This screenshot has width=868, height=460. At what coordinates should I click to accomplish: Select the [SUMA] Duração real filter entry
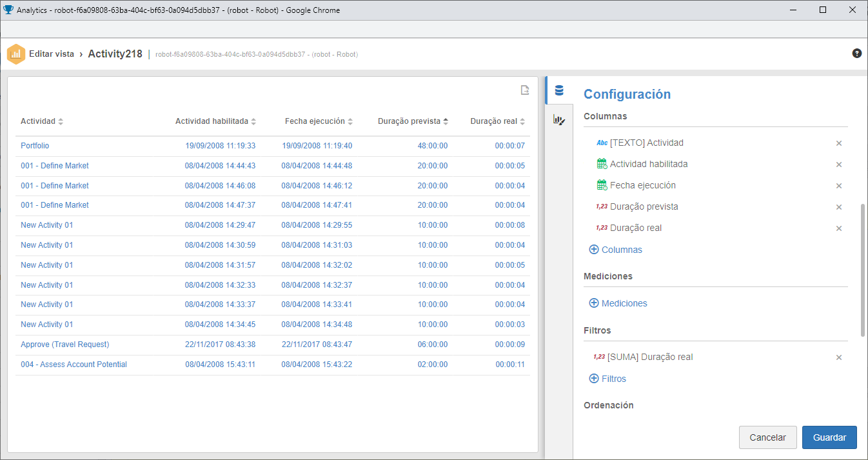[x=650, y=357]
